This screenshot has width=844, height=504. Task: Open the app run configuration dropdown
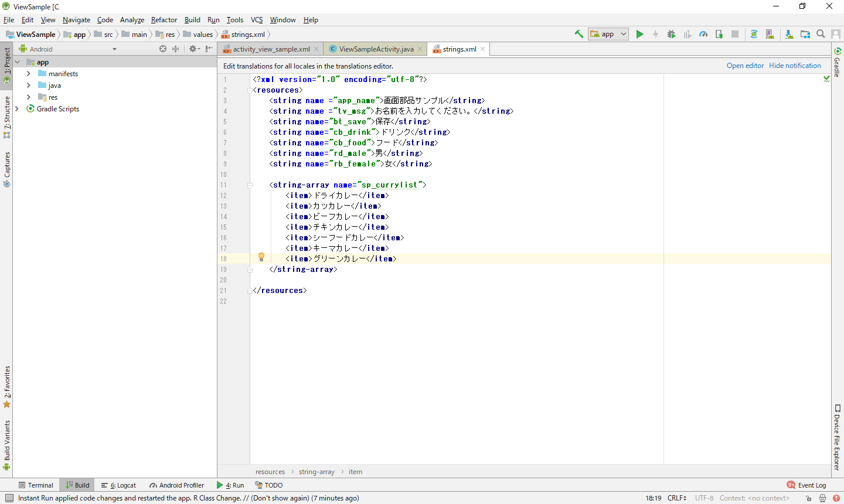coord(608,34)
